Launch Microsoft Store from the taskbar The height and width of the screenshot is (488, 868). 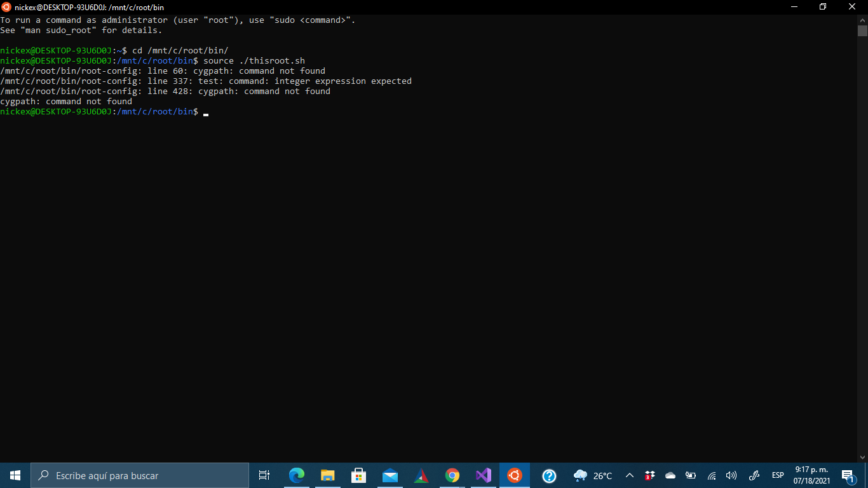coord(359,475)
